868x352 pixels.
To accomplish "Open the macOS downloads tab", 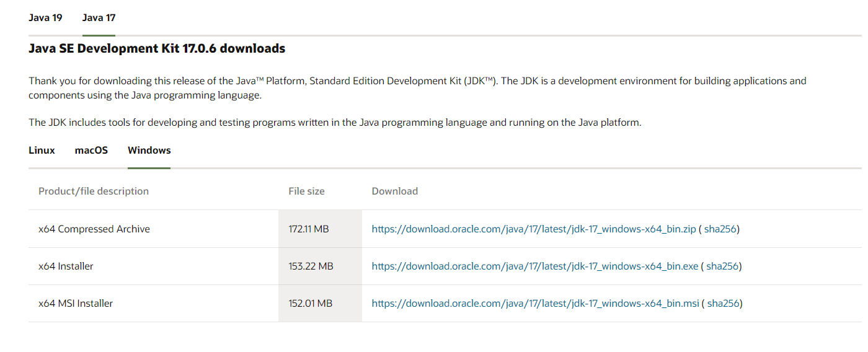I will click(x=91, y=150).
